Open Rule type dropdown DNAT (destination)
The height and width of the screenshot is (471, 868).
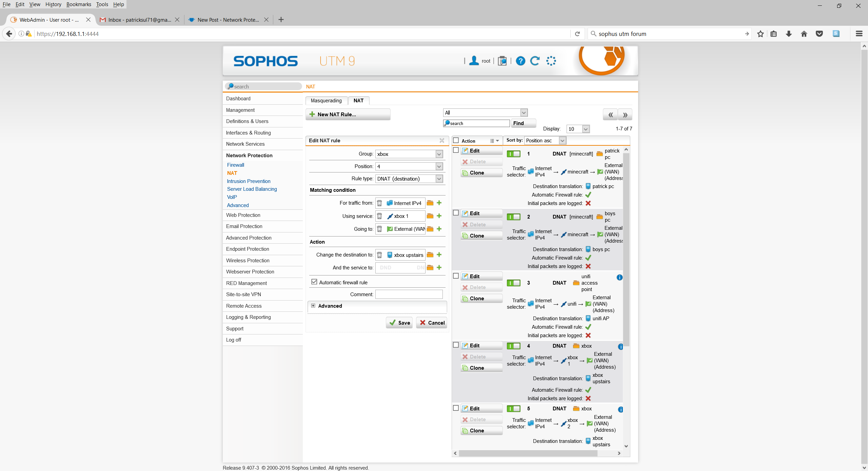409,179
